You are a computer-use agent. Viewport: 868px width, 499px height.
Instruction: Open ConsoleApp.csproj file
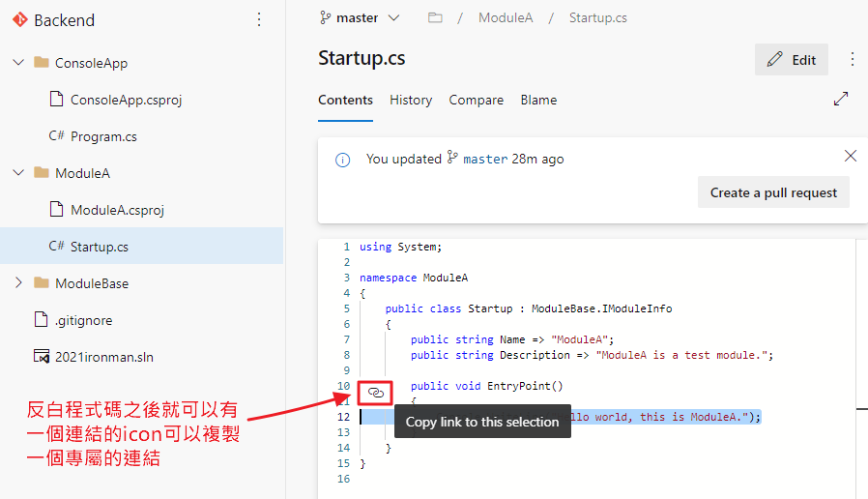point(127,100)
